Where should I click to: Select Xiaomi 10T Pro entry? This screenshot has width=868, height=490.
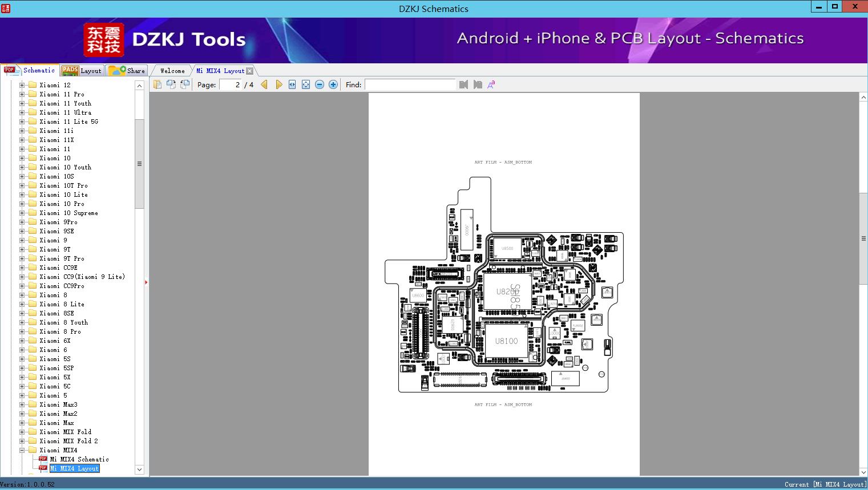(63, 185)
